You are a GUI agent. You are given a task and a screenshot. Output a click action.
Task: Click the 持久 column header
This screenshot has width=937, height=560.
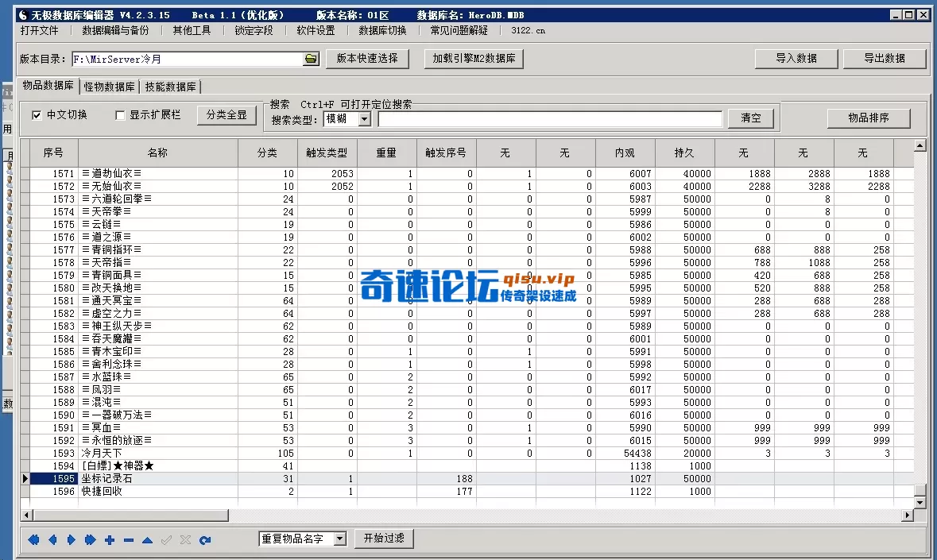coord(685,153)
